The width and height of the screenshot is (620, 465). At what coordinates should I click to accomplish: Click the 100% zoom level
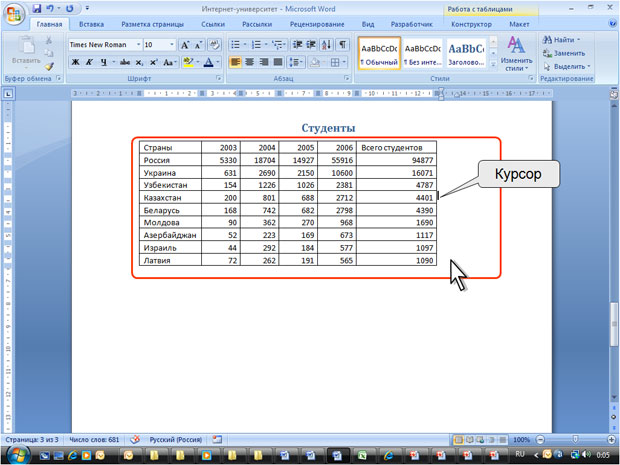coord(521,440)
